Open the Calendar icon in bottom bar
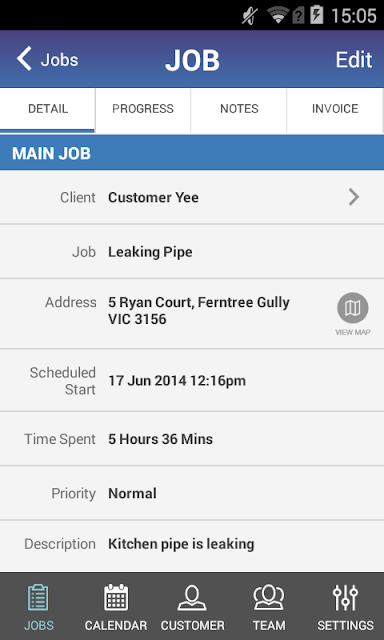This screenshot has height=640, width=384. click(116, 598)
